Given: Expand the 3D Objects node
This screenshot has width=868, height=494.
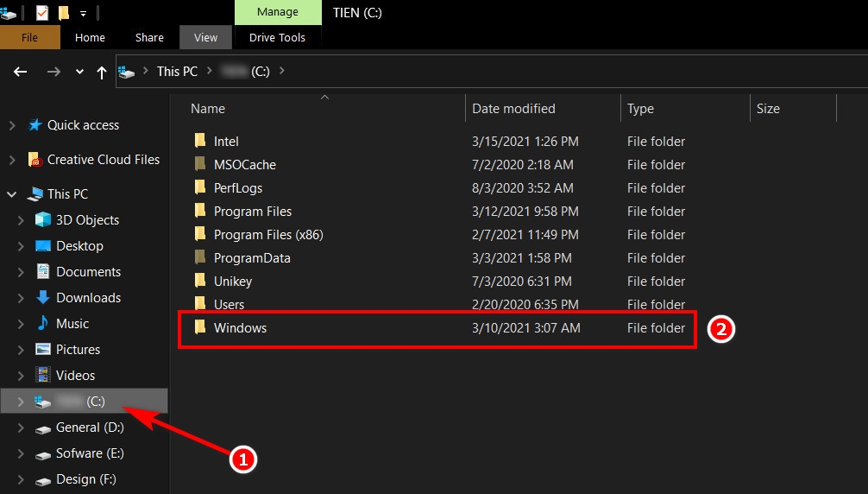Looking at the screenshot, I should (x=21, y=220).
